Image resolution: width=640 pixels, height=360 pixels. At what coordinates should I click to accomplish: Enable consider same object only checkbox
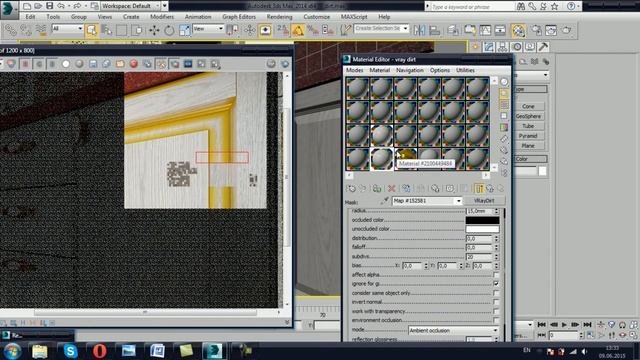tap(496, 293)
